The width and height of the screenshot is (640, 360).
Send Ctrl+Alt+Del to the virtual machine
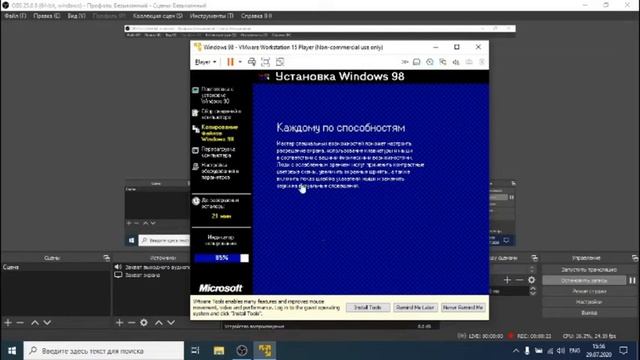pos(252,62)
